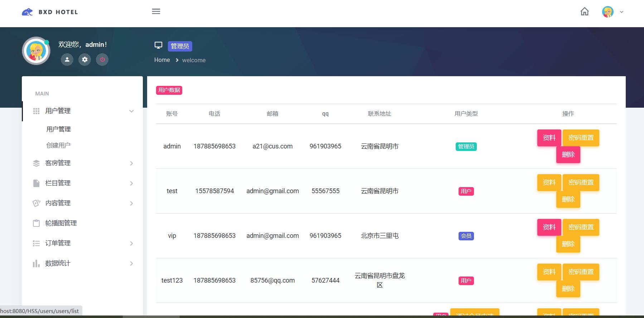Click the document icon next to 栏目管理

[x=36, y=183]
